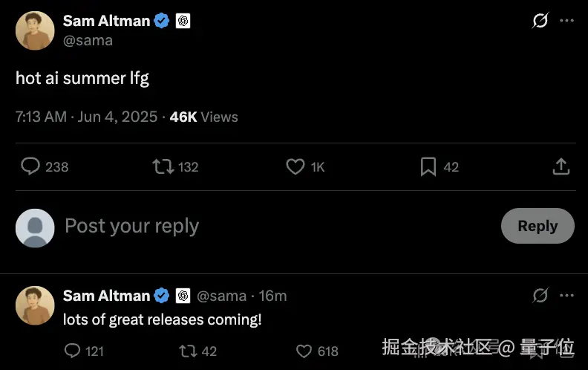Share the main post via share icon

(561, 166)
